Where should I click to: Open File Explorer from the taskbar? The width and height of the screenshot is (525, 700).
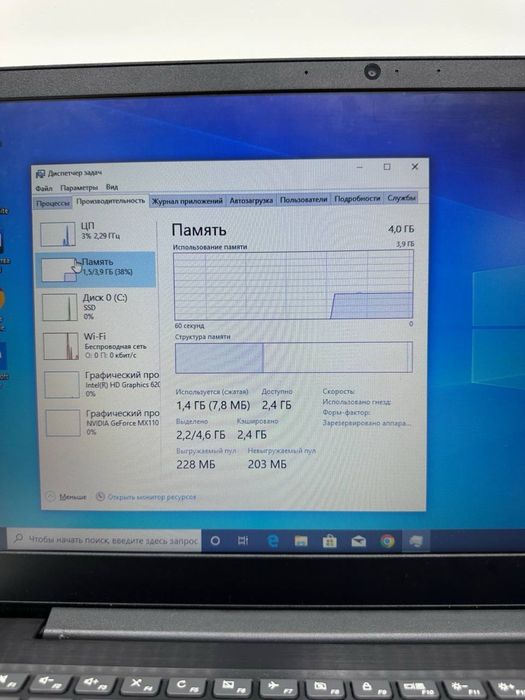pyautogui.click(x=301, y=541)
